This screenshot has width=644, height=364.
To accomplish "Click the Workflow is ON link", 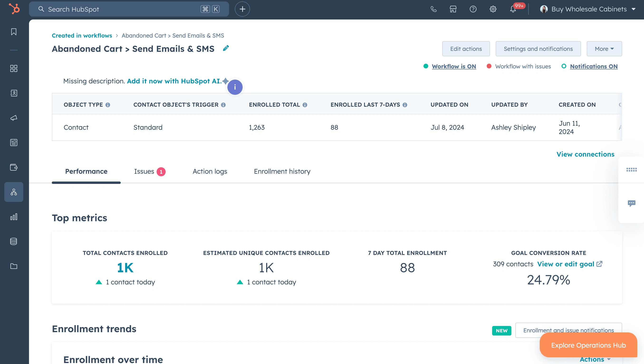I will pos(454,66).
